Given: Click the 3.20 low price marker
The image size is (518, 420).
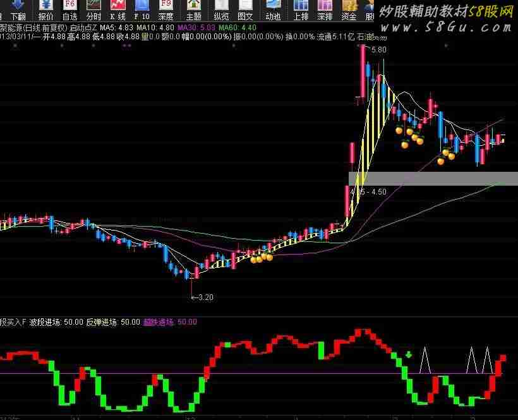Looking at the screenshot, I should [x=205, y=297].
